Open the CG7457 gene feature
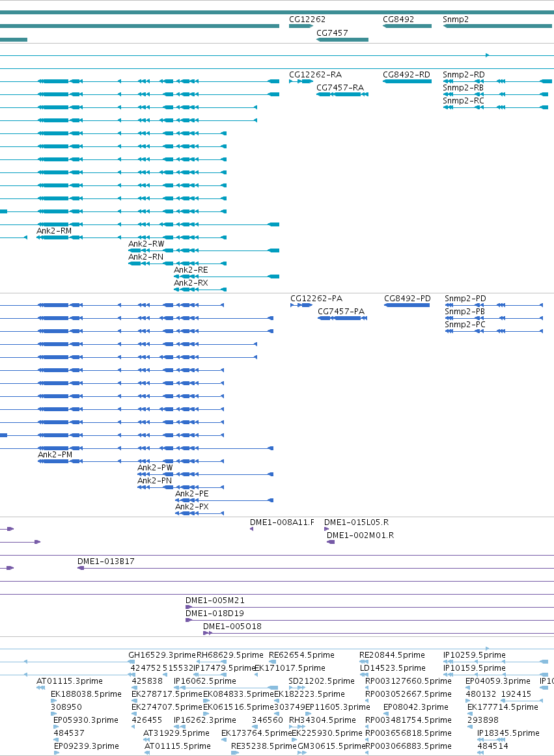The image size is (554, 756). click(x=342, y=40)
